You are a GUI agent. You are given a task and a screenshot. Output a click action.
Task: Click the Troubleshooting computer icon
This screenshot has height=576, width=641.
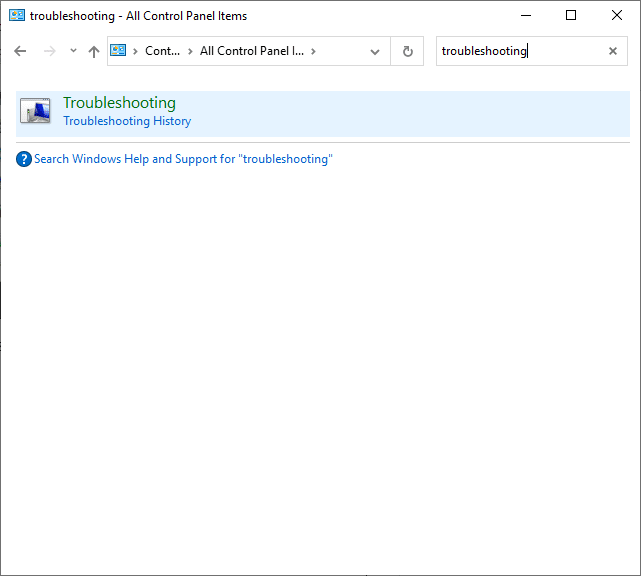pos(35,112)
